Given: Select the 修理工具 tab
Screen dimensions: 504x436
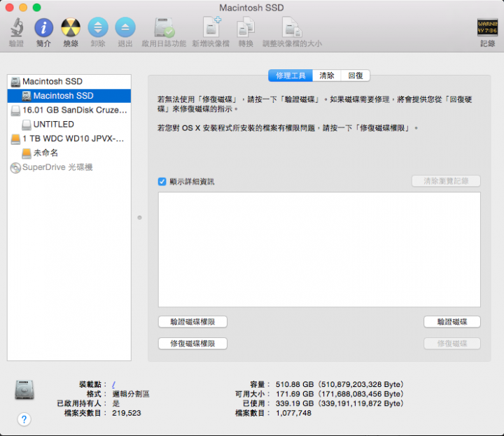Looking at the screenshot, I should pos(290,76).
